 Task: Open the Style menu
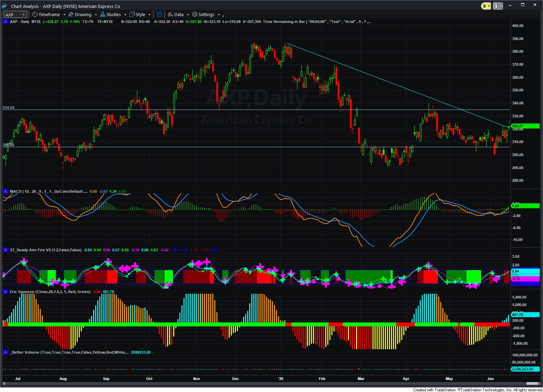point(140,14)
